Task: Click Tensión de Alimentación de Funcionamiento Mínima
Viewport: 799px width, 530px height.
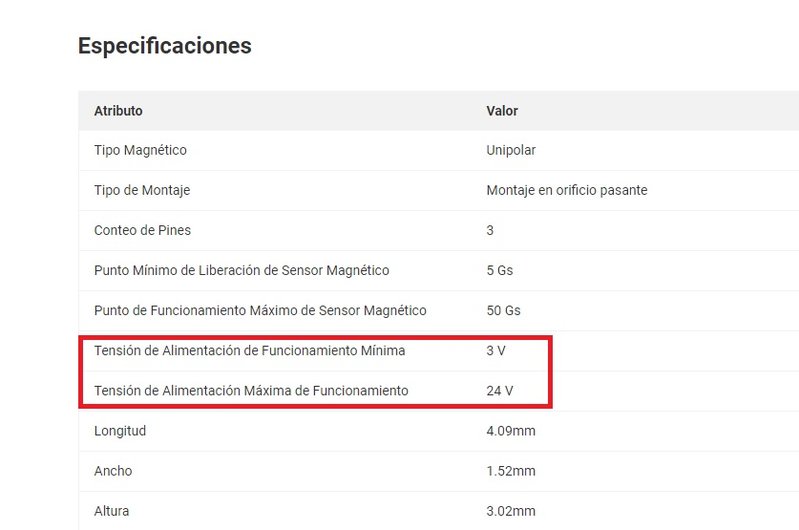Action: [250, 351]
